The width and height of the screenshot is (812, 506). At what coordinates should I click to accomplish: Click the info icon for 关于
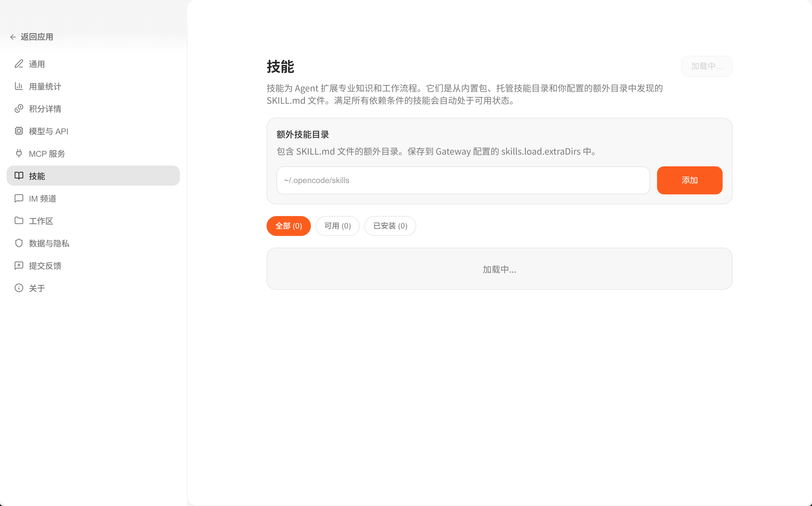pos(19,288)
